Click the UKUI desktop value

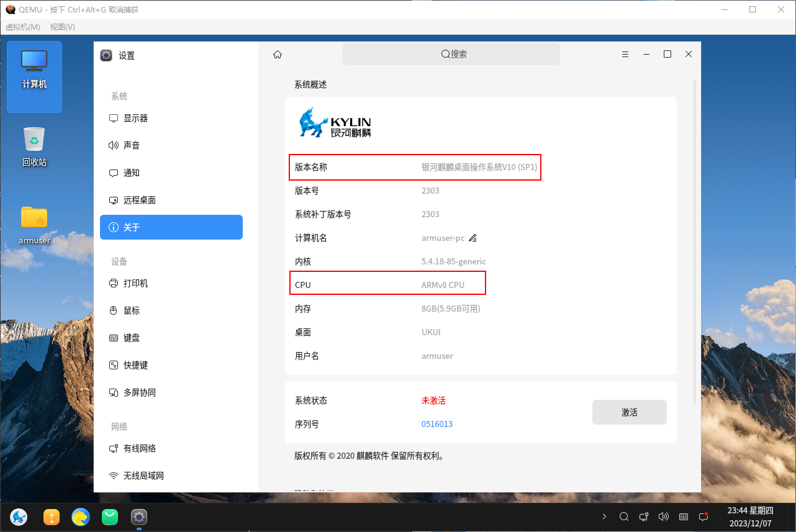(x=431, y=332)
